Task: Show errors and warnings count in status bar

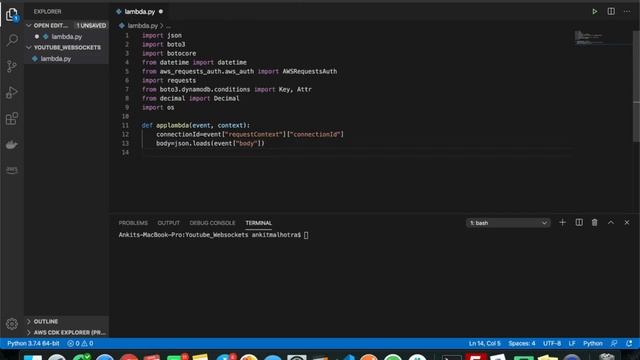Action: coord(80,343)
